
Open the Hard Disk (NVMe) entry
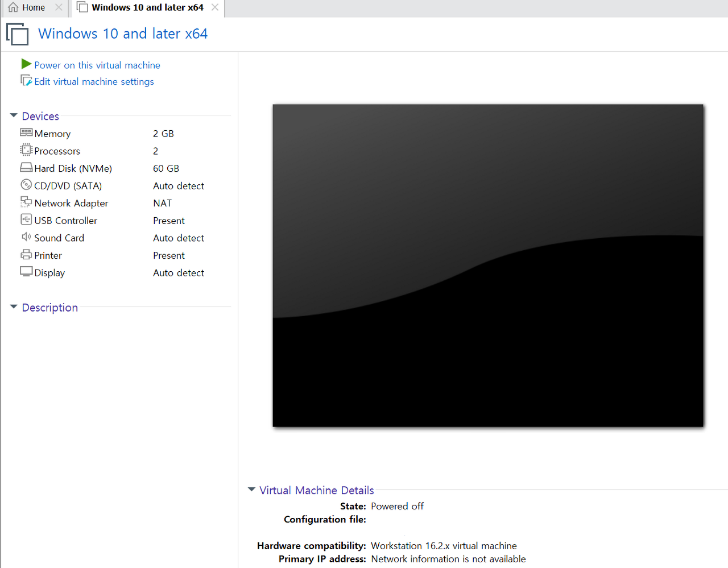[73, 168]
